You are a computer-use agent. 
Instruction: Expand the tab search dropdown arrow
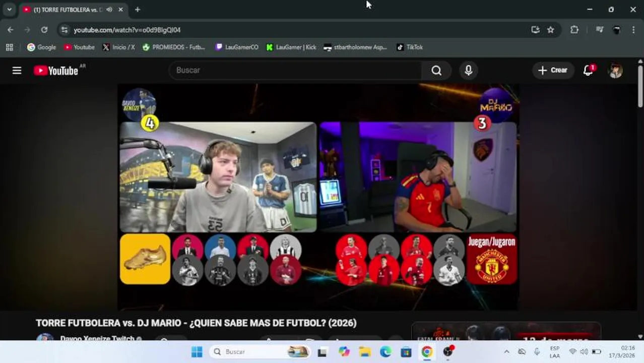tap(9, 10)
